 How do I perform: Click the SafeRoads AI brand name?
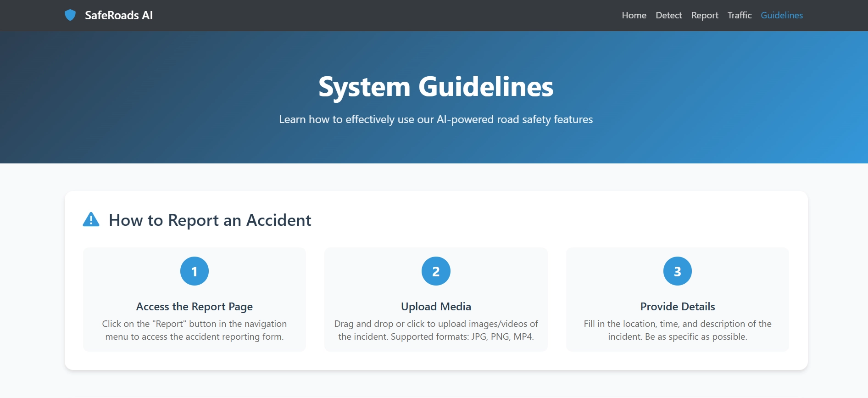tap(119, 15)
